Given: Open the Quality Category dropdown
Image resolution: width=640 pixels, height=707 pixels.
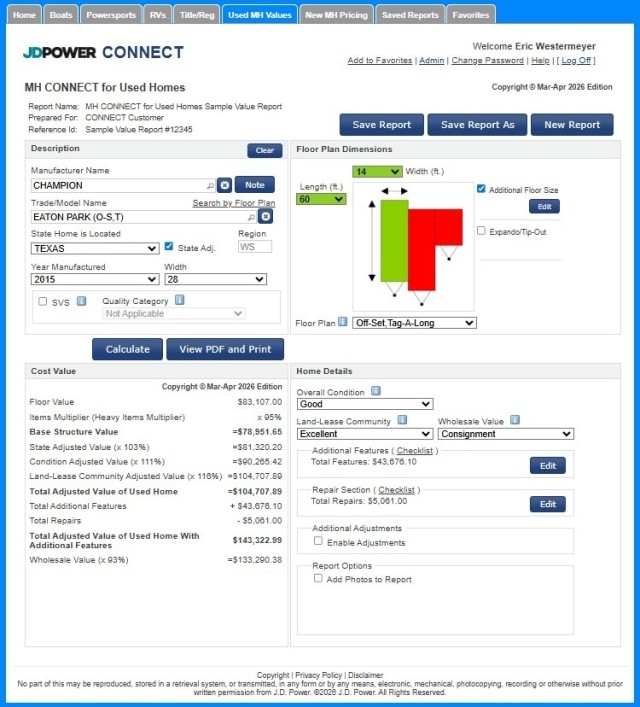Looking at the screenshot, I should (x=174, y=313).
